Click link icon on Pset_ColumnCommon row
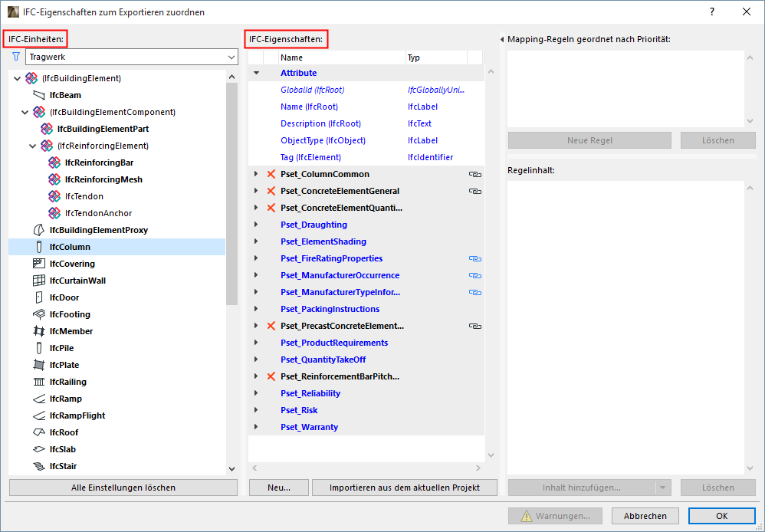This screenshot has width=765, height=532. point(475,174)
